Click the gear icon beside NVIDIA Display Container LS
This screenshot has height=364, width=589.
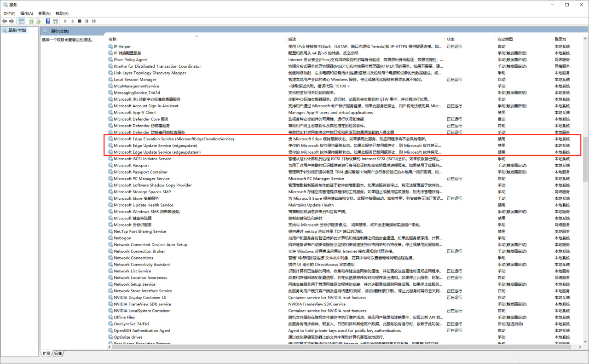[110, 297]
